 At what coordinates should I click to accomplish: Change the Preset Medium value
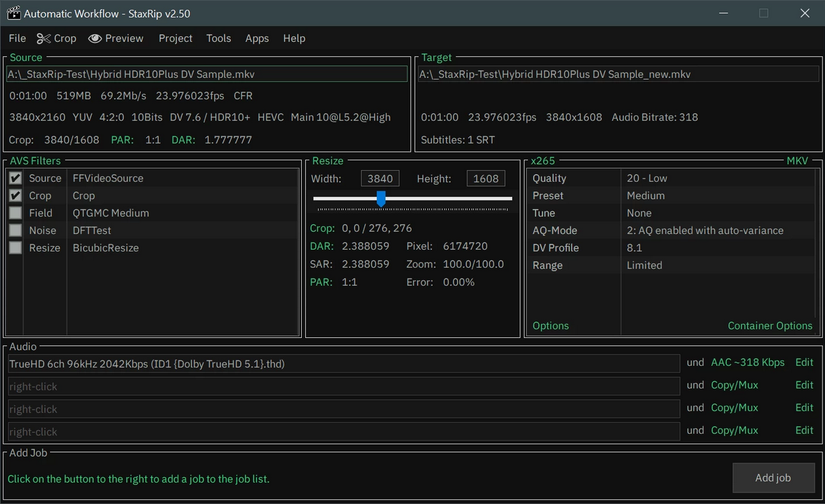pos(645,196)
